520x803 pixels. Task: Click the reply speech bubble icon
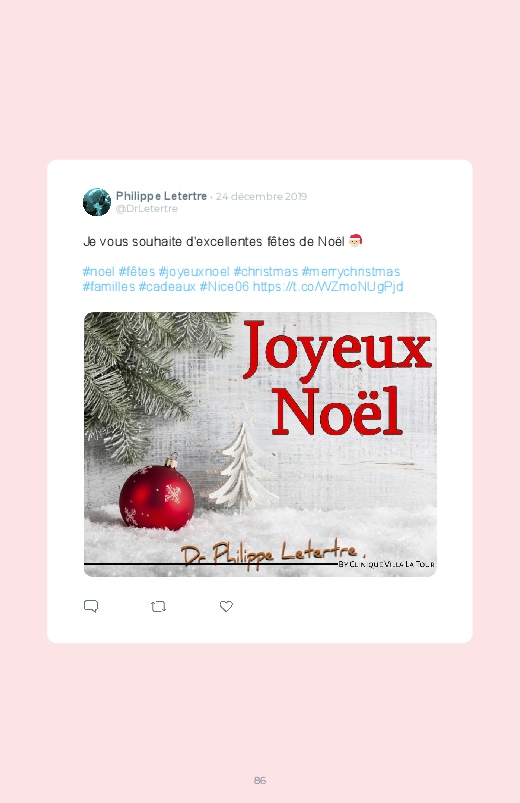click(x=91, y=606)
